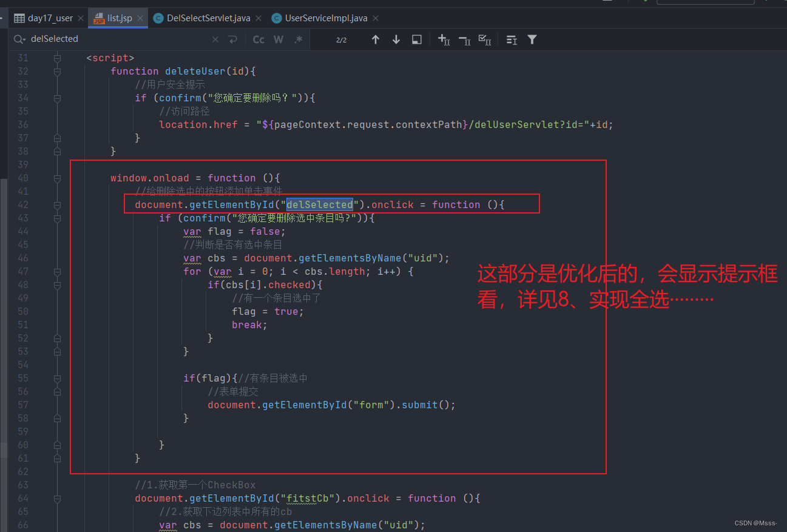Open search results in Find window

[417, 39]
